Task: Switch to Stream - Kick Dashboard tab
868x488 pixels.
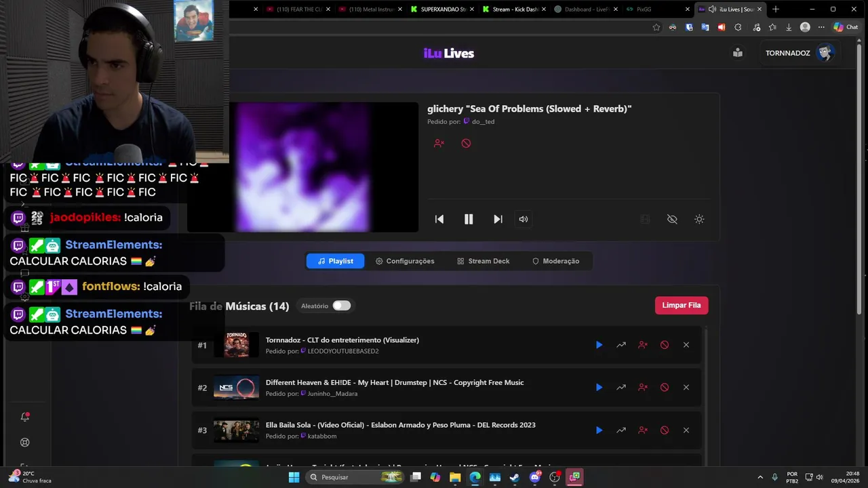Action: 514,9
